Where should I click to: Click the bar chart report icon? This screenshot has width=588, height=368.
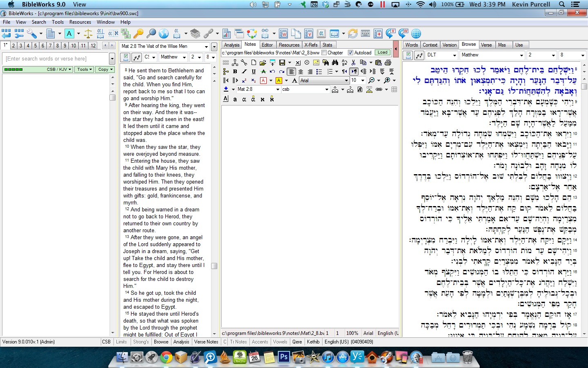[227, 34]
